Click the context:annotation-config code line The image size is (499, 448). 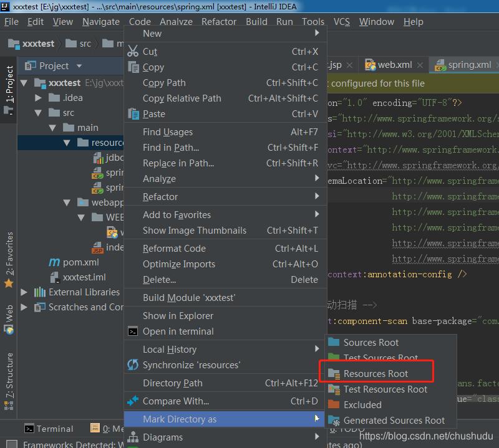click(397, 274)
